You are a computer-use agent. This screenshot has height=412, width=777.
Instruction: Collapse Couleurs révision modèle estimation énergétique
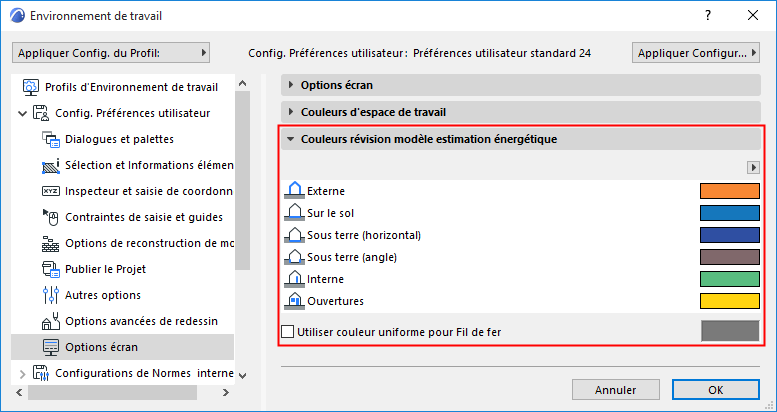tap(291, 140)
